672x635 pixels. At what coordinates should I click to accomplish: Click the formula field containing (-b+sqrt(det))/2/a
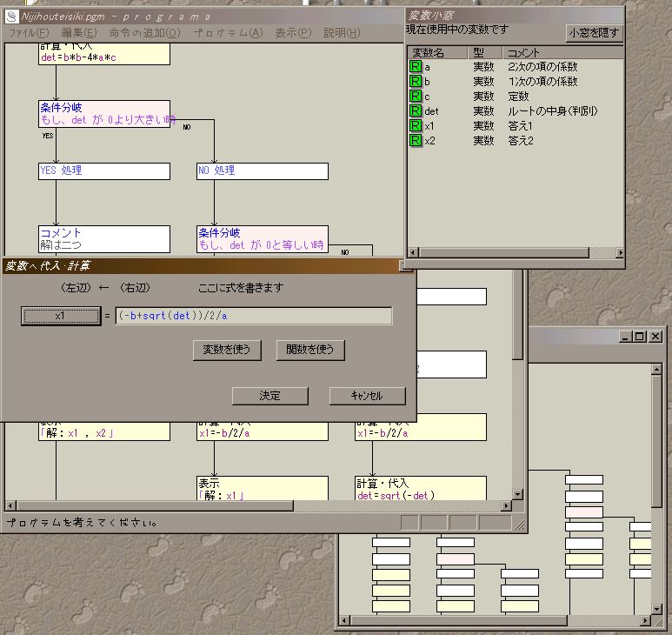254,316
